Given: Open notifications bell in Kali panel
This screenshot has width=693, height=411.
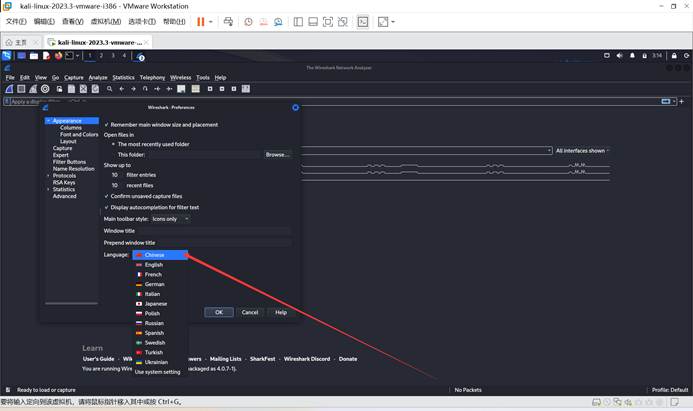Looking at the screenshot, I should tap(632, 56).
